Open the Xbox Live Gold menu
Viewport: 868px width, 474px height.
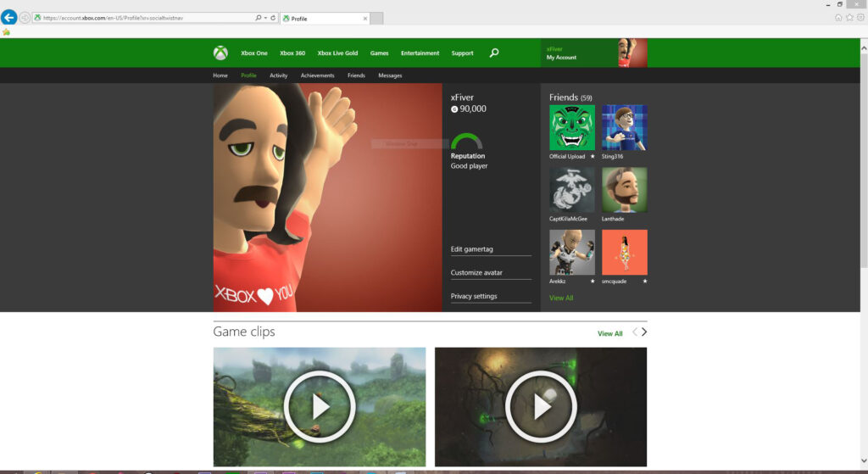point(337,53)
